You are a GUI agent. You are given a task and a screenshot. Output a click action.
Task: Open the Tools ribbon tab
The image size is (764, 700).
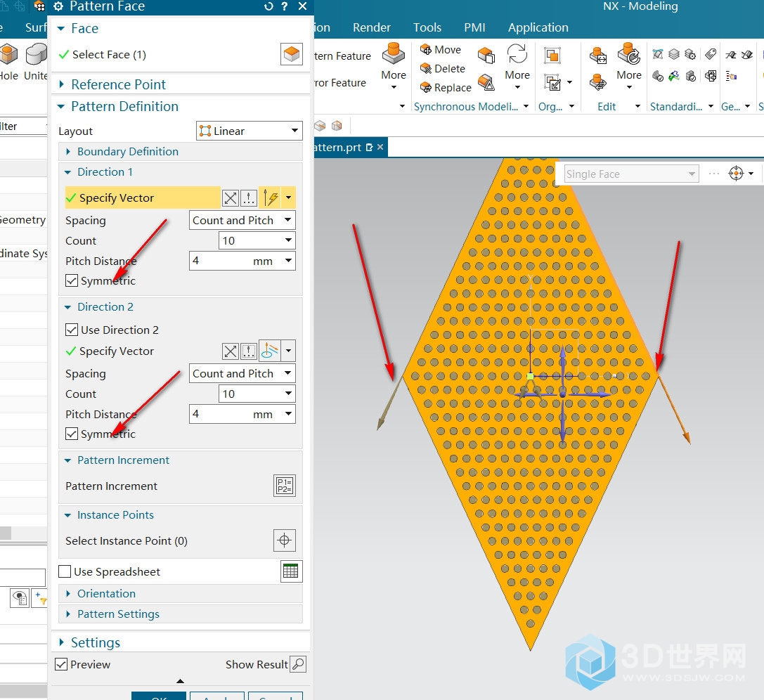pyautogui.click(x=427, y=27)
